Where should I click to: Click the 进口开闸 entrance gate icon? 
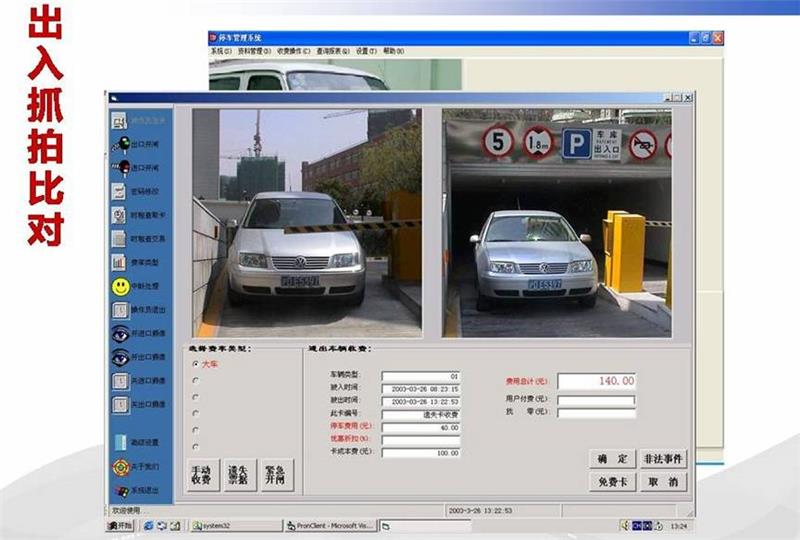[x=119, y=168]
